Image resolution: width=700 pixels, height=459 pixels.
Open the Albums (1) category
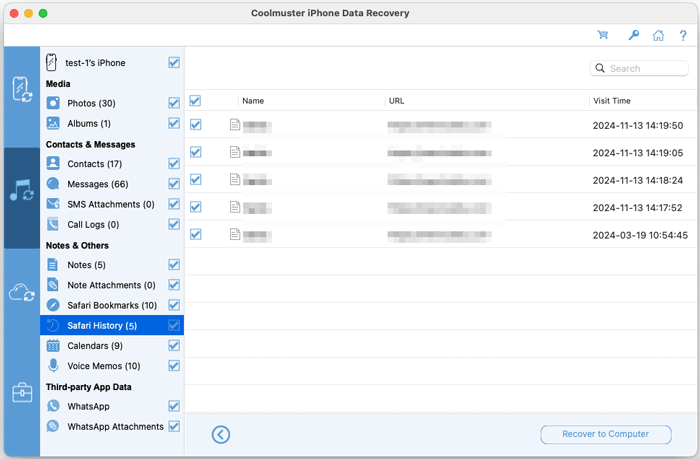click(89, 123)
